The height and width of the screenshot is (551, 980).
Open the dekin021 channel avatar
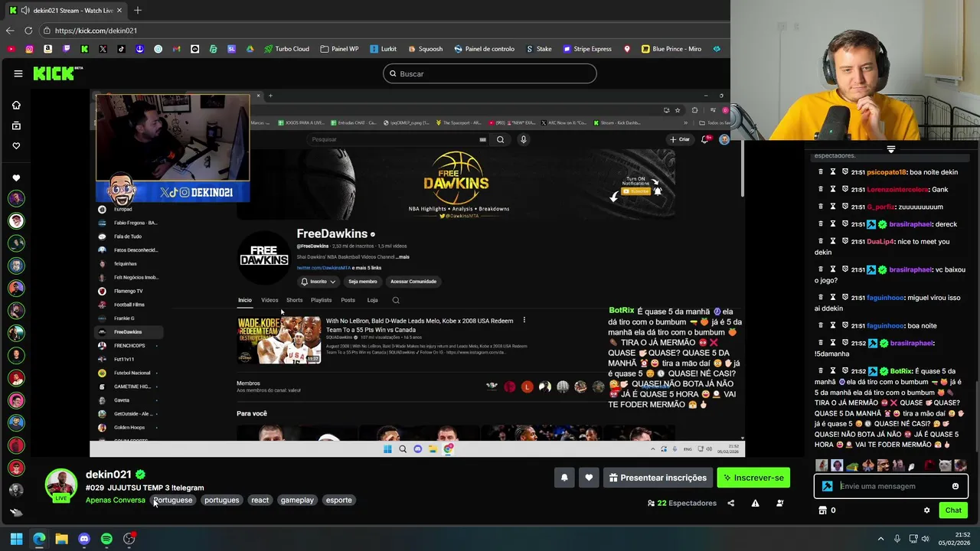coord(60,484)
